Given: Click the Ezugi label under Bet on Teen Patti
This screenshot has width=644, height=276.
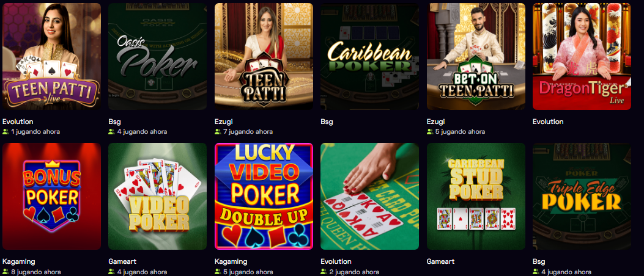Looking at the screenshot, I should pyautogui.click(x=436, y=122).
